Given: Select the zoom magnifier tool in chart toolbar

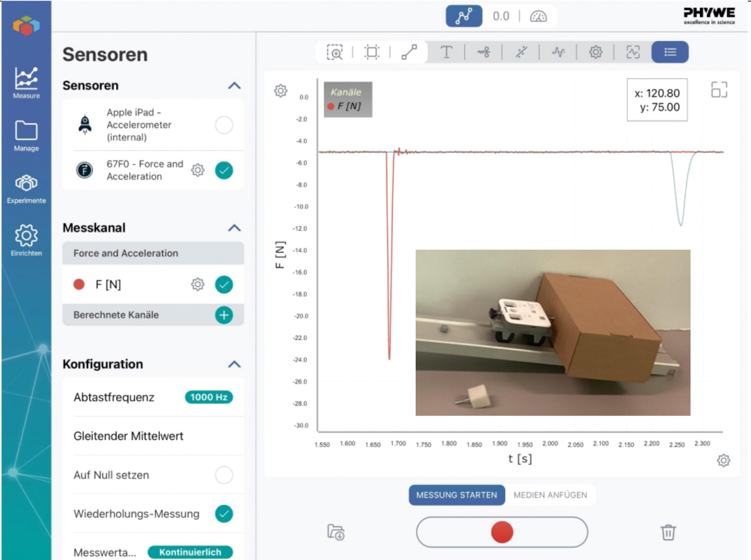Looking at the screenshot, I should pos(335,52).
